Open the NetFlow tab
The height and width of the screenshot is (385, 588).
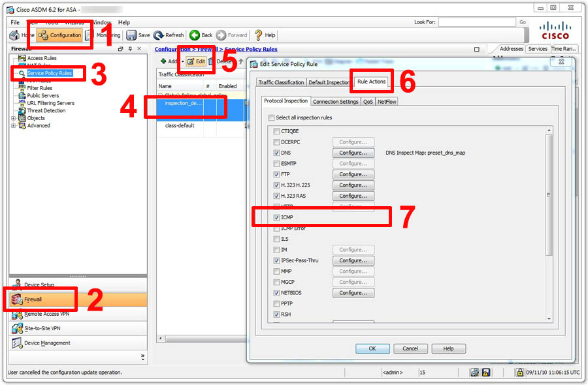(x=387, y=102)
